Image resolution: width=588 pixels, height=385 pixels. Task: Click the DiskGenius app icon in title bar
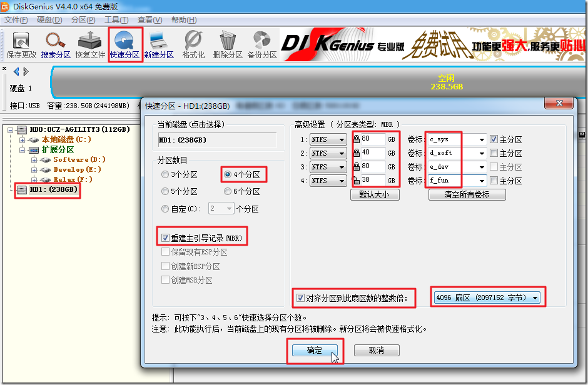pyautogui.click(x=5, y=6)
